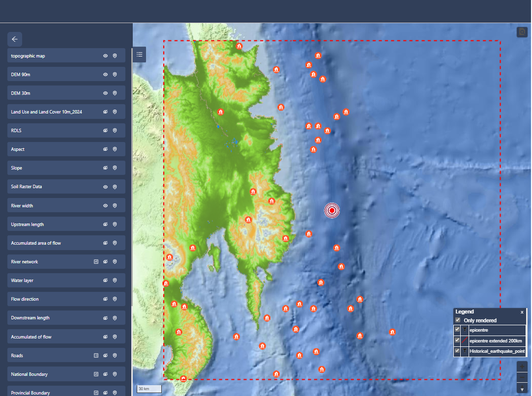This screenshot has width=532, height=396.
Task: Toggle the epicentre extended 200km checkbox
Action: 458,340
